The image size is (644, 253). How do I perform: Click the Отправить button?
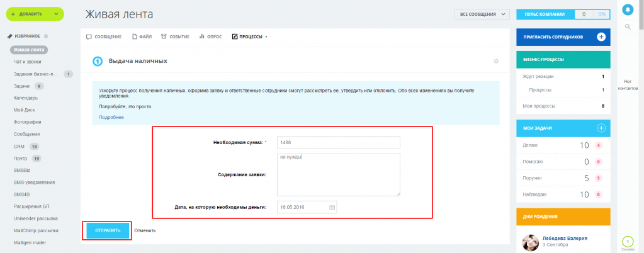point(108,230)
